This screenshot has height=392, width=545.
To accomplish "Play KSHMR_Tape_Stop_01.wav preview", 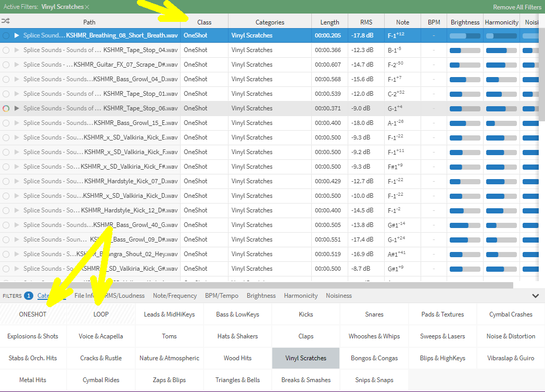I will point(16,94).
